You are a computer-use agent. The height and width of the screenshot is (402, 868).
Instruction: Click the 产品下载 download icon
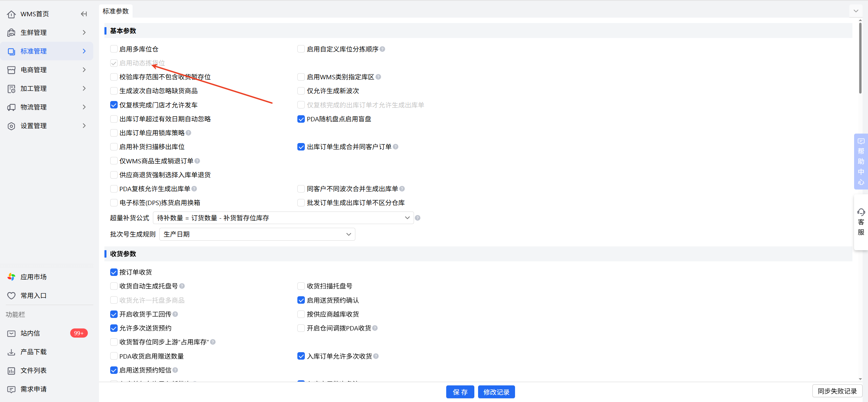click(x=11, y=352)
